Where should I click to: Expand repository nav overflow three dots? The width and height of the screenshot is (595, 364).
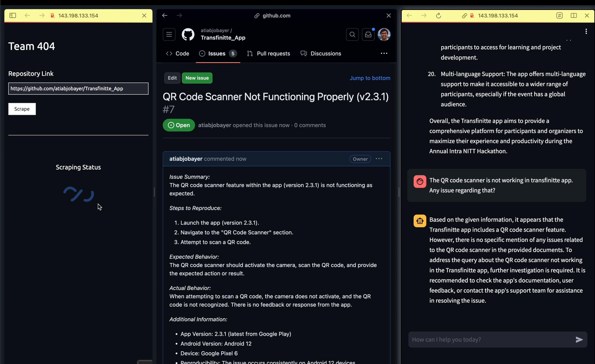point(384,53)
